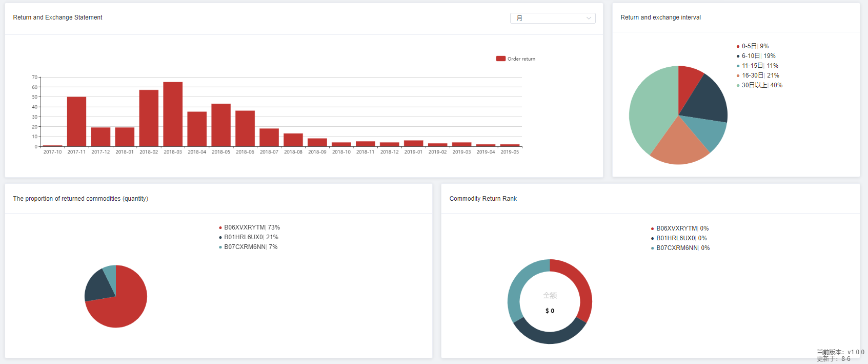
Task: Click the 2017-11 bar in return chart
Action: 76,122
